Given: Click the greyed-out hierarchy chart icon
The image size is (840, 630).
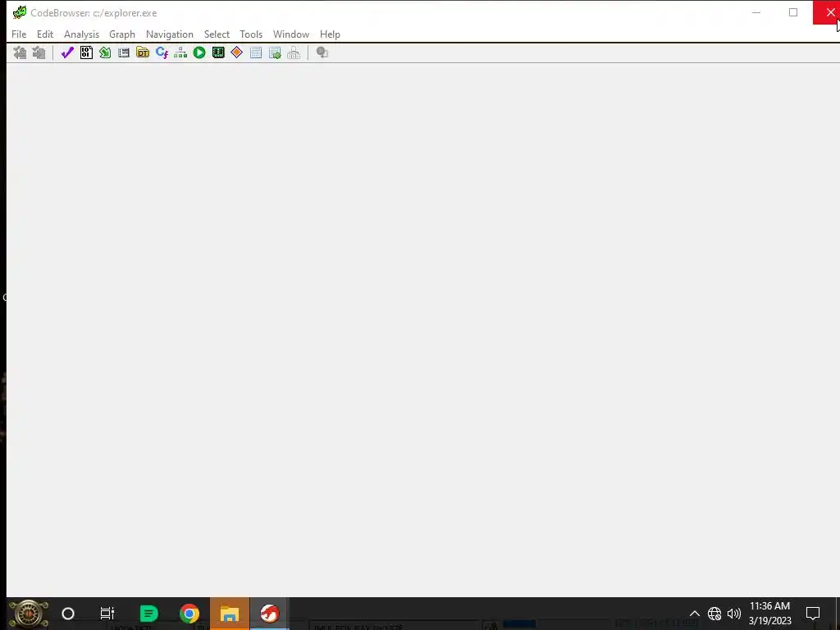Looking at the screenshot, I should [294, 52].
